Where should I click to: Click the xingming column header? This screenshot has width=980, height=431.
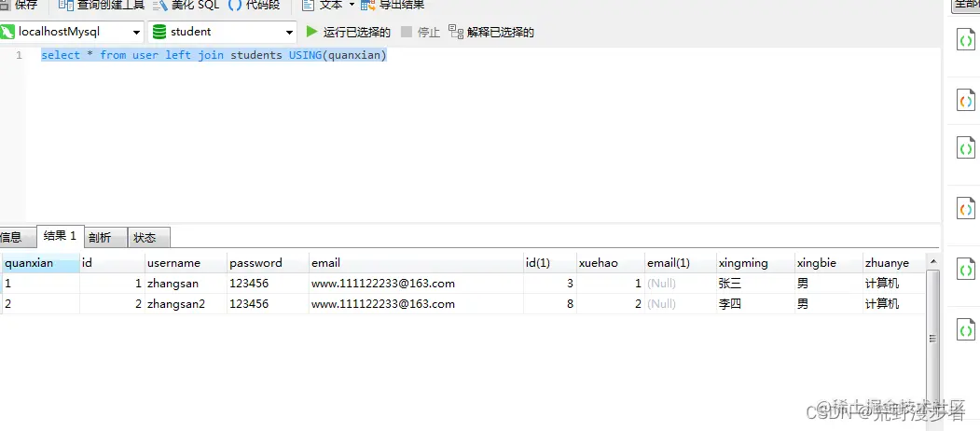(x=755, y=263)
